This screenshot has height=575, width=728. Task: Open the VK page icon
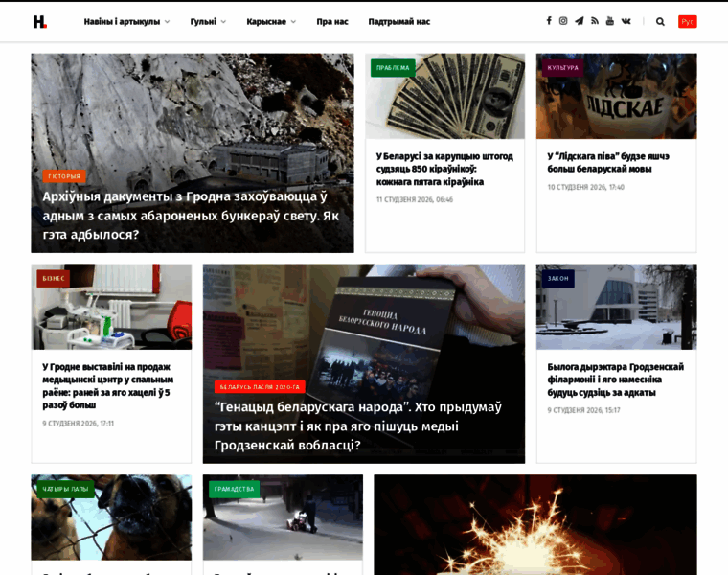[626, 21]
